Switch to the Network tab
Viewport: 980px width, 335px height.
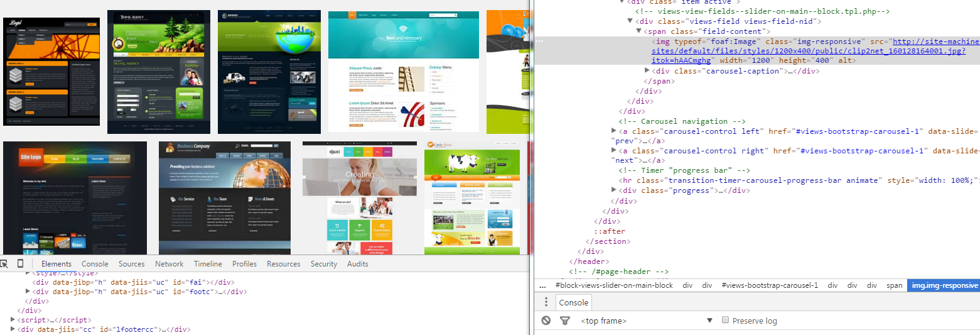(170, 264)
